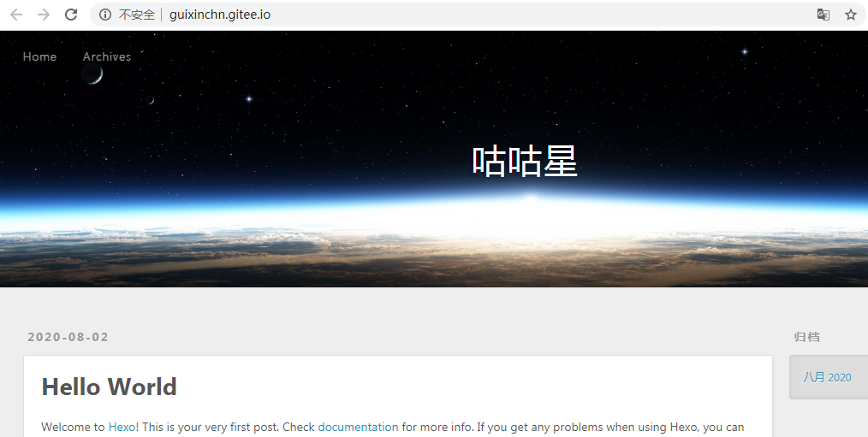Viewport: 868px width, 437px height.
Task: Open the translate page icon
Action: pos(823,15)
